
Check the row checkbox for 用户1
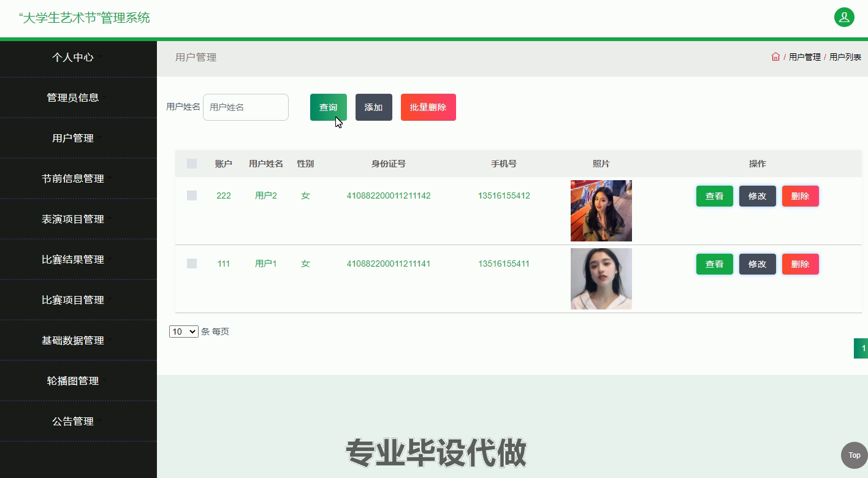coord(192,264)
